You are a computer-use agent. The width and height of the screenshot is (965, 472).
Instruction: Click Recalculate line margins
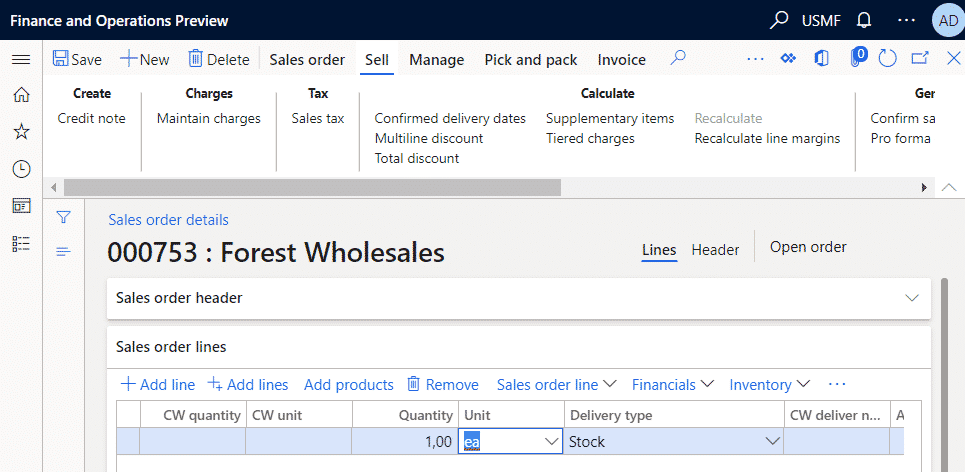click(x=767, y=138)
